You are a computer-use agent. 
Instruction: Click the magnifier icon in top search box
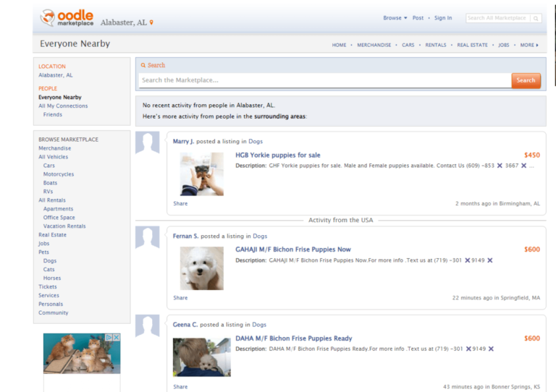coord(536,18)
